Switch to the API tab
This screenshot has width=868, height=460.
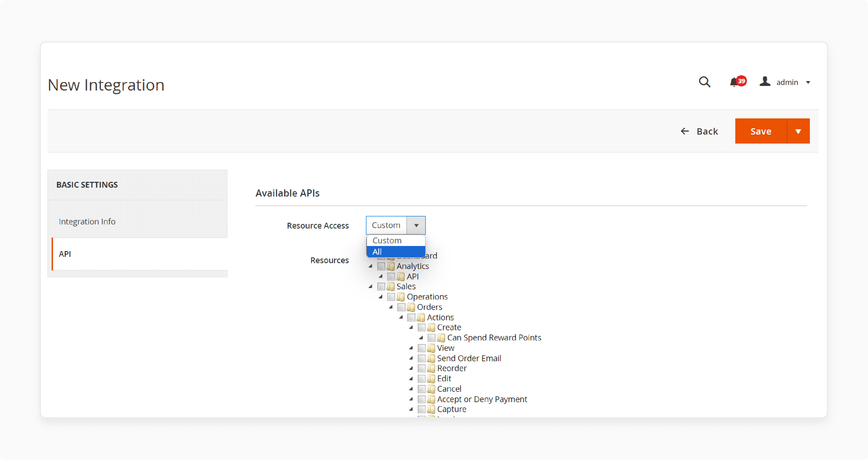coord(139,254)
